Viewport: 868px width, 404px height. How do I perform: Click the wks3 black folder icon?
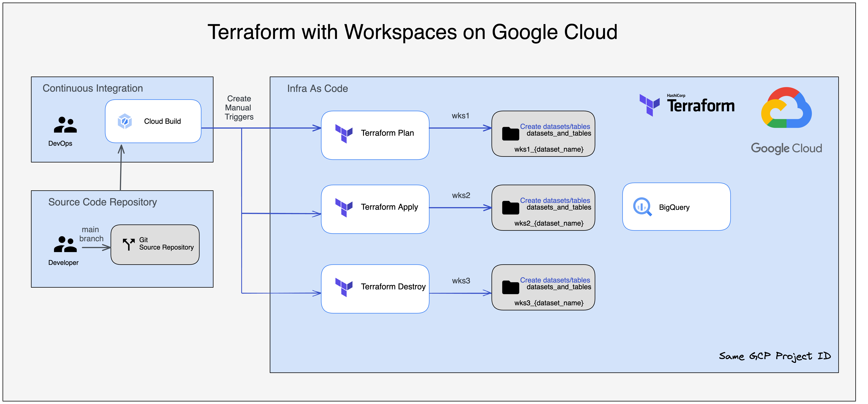pyautogui.click(x=511, y=287)
